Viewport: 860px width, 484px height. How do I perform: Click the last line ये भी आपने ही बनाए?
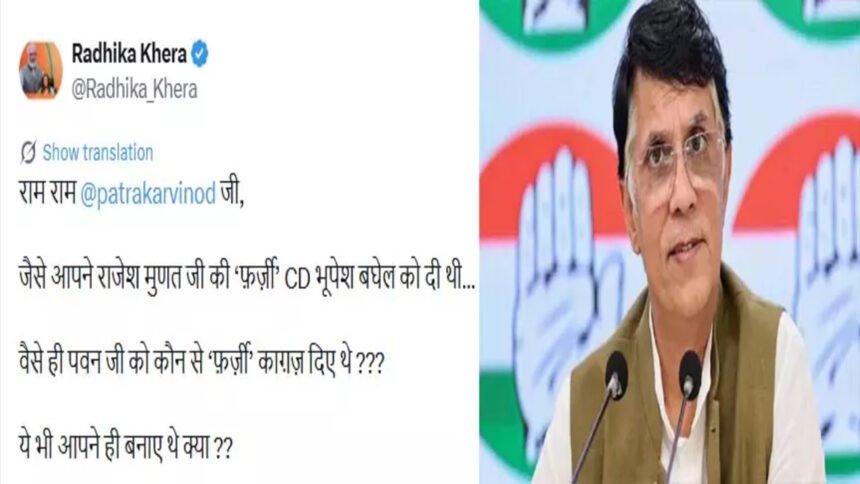point(126,446)
